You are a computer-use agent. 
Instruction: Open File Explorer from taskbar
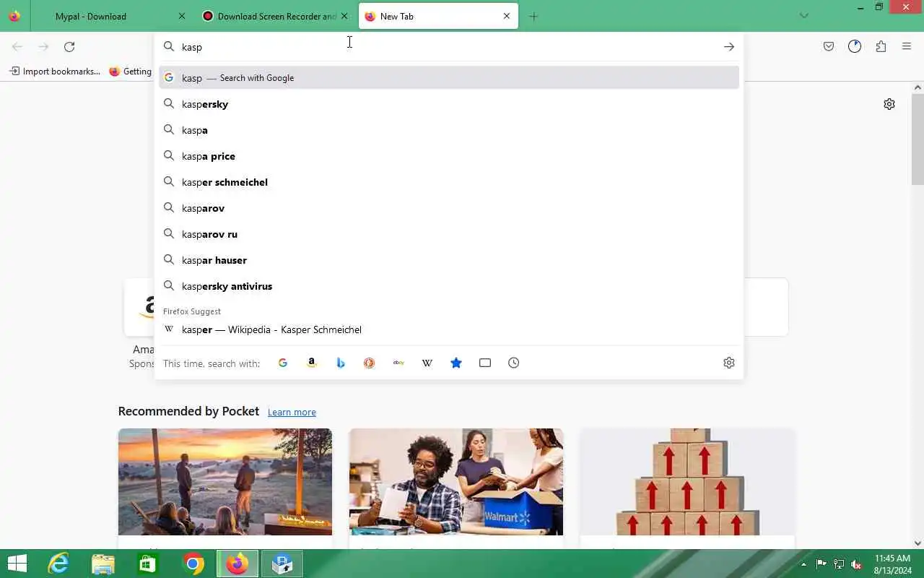[103, 564]
